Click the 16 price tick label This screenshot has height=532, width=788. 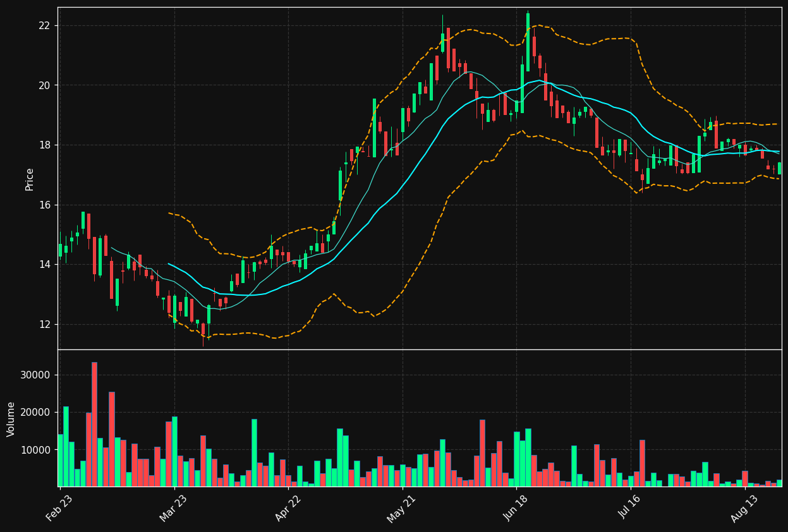tap(45, 205)
